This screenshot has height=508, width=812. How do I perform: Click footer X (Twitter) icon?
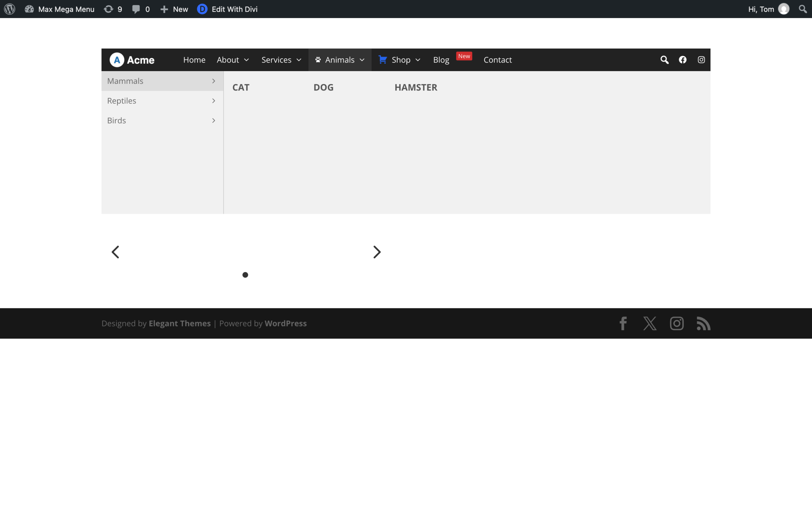click(x=650, y=324)
